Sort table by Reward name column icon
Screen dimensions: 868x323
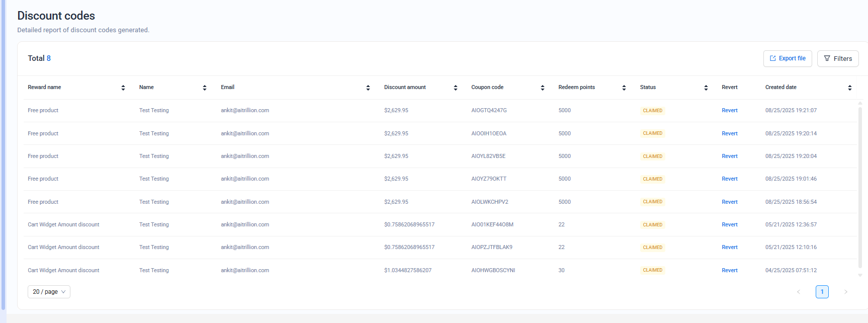tap(123, 88)
